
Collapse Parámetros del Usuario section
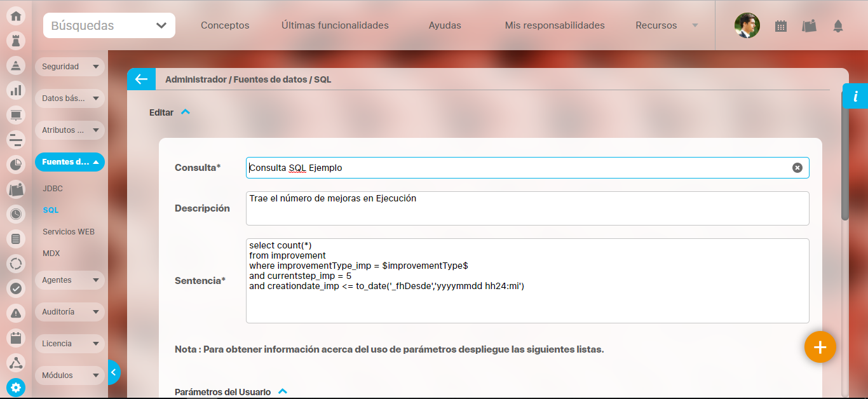click(283, 391)
